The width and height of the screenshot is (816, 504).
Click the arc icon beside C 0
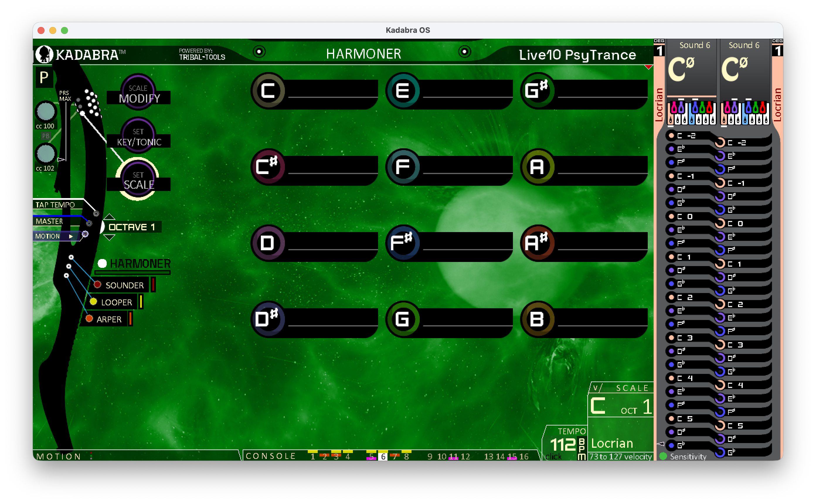click(720, 223)
